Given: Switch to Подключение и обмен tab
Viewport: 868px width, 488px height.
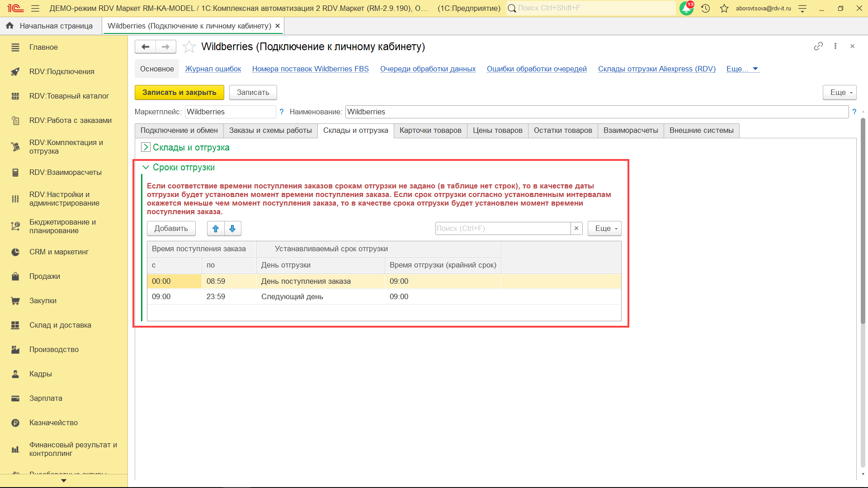Looking at the screenshot, I should point(179,131).
